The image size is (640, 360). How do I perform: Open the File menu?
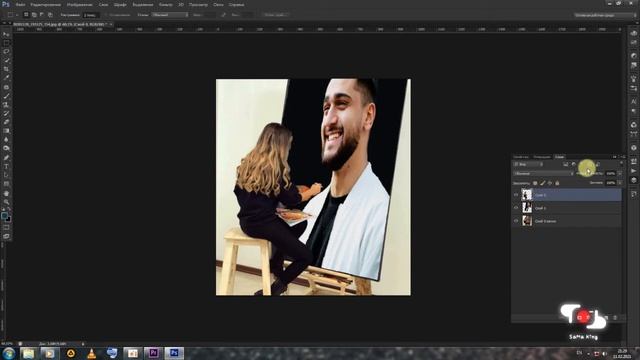tap(20, 4)
